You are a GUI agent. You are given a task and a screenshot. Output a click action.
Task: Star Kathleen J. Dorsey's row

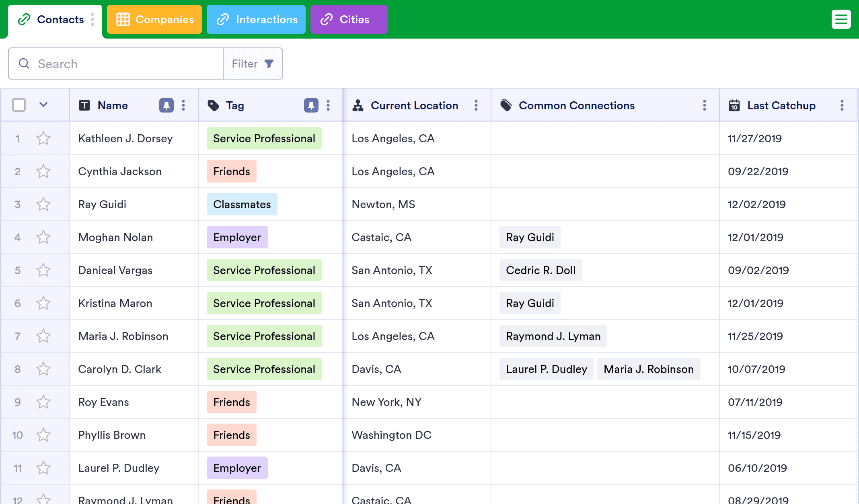point(43,139)
